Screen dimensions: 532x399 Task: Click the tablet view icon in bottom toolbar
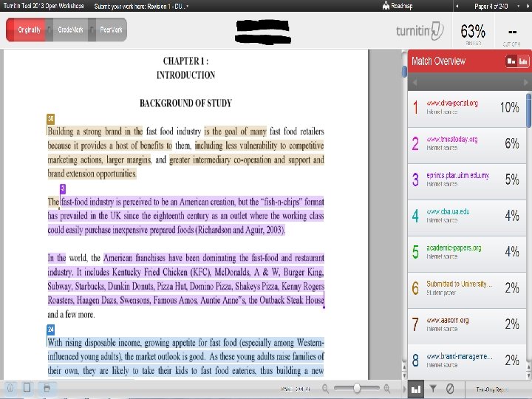coord(27,388)
